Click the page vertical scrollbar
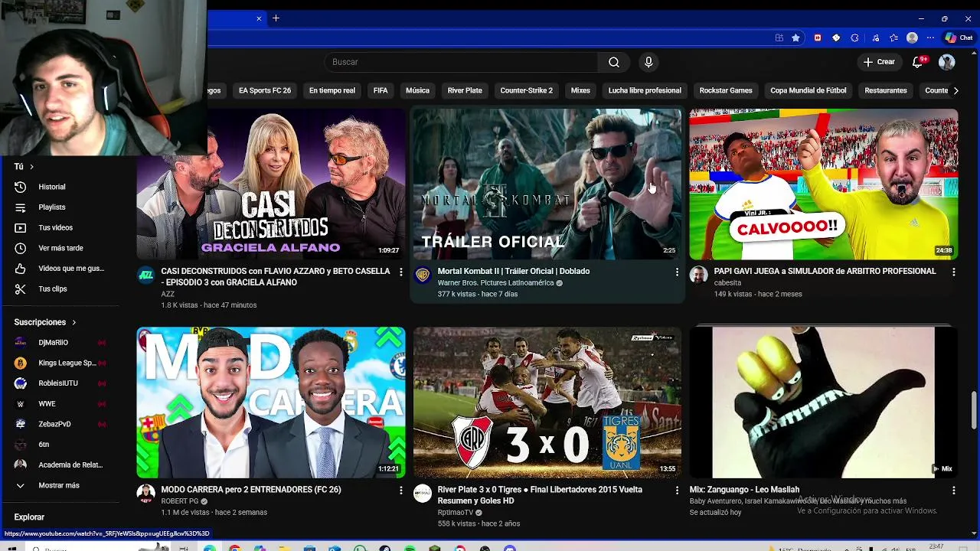The width and height of the screenshot is (980, 551). pos(975,409)
